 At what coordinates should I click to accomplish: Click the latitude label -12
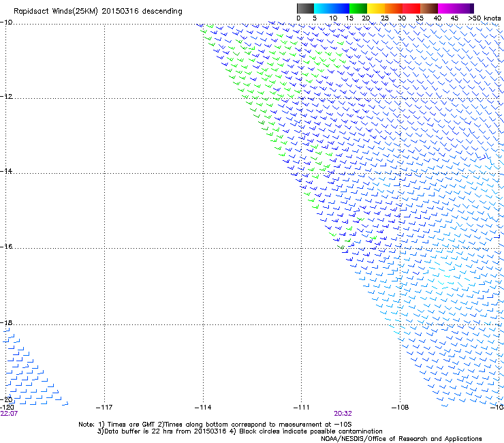click(x=6, y=97)
